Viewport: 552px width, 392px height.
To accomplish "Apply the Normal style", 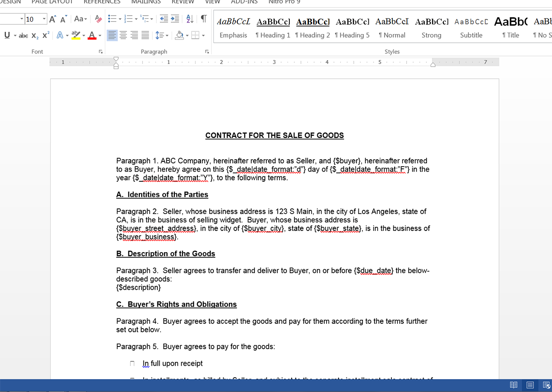I will tap(391, 28).
